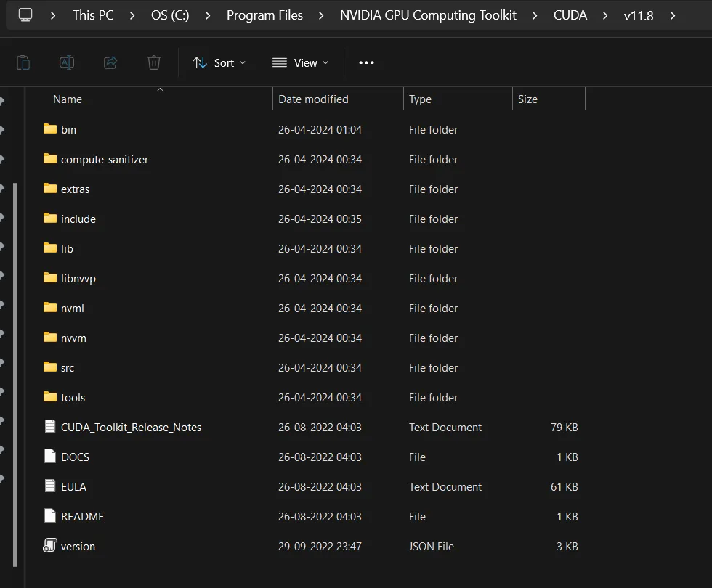Screen dimensions: 712x588
Task: Click the DOCS file icon
Action: click(x=50, y=456)
